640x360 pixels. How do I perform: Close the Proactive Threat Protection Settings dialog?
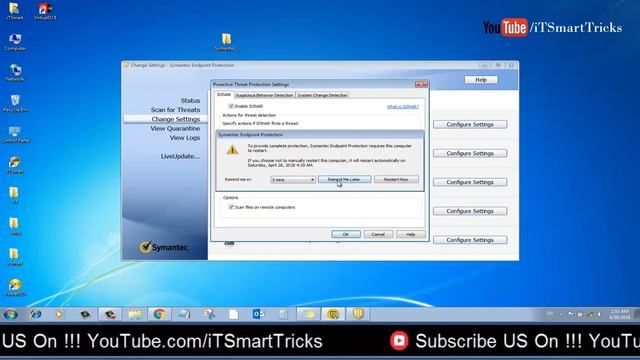pos(422,84)
